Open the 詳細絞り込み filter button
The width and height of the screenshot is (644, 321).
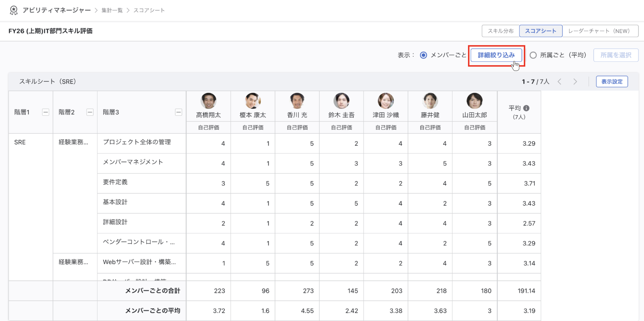click(x=496, y=55)
